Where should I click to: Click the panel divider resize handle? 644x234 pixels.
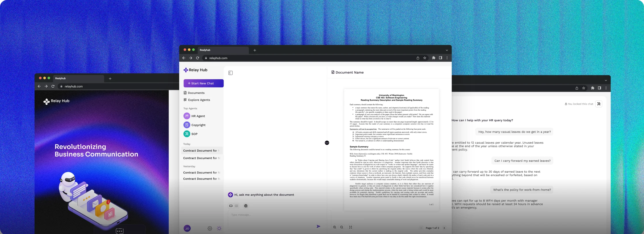(x=327, y=143)
